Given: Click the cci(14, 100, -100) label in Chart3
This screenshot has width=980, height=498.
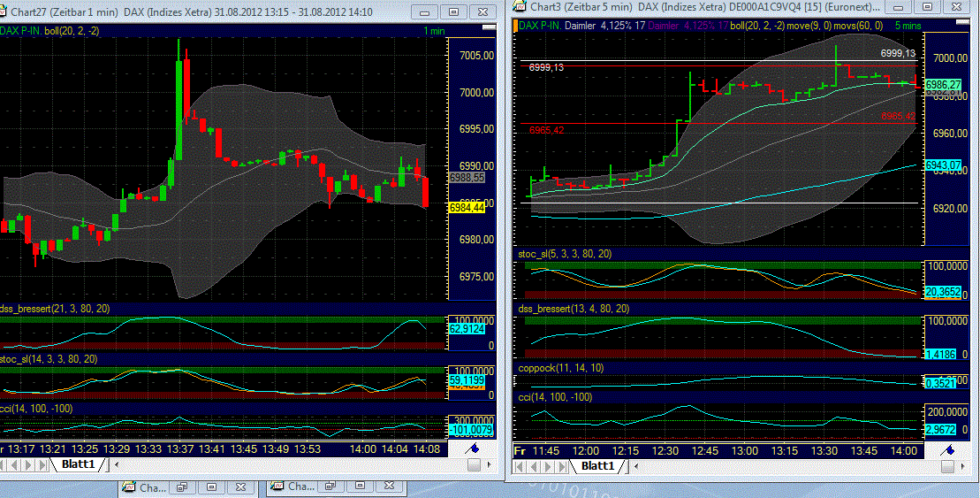Looking at the screenshot, I should (555, 397).
